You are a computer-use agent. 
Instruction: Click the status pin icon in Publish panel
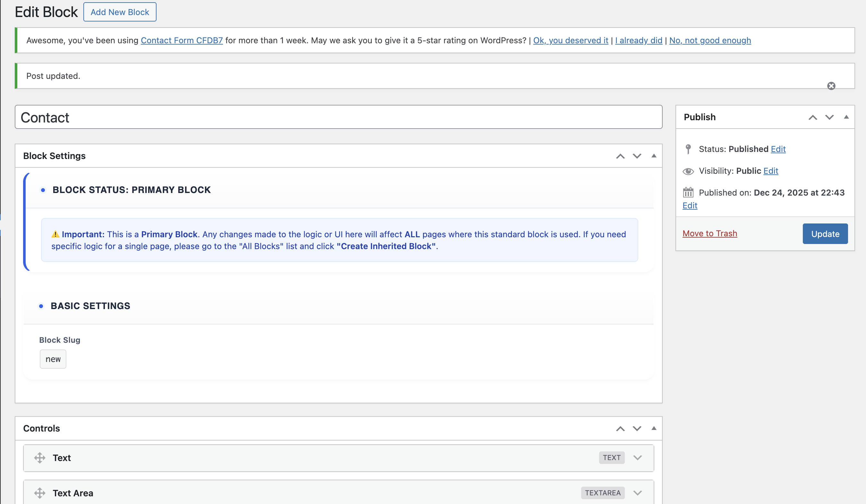688,149
